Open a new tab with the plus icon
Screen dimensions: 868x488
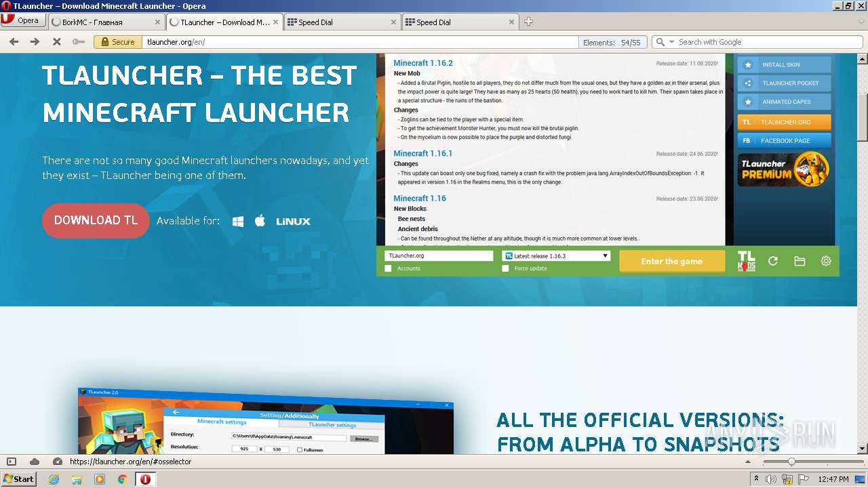pos(528,22)
